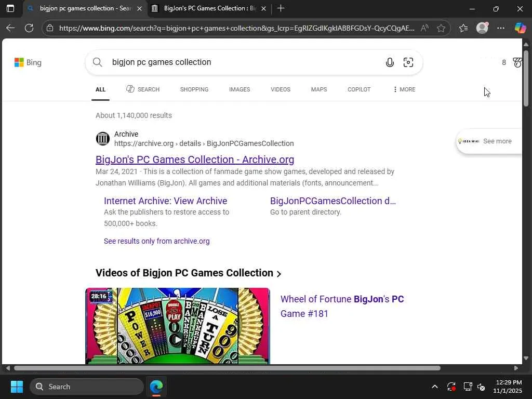Click the About 1,140,000 results text
Screen dimensions: 532x399
pyautogui.click(x=134, y=115)
